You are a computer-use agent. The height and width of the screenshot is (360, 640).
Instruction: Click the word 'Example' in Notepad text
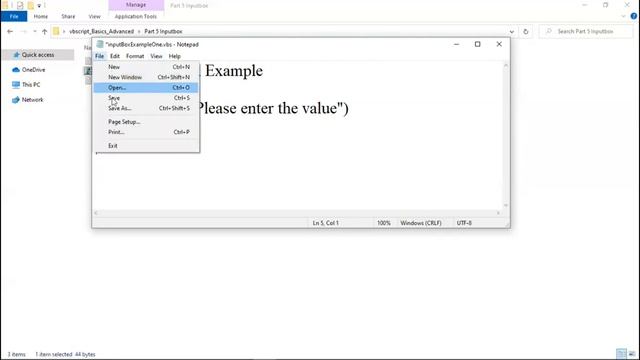(x=234, y=71)
